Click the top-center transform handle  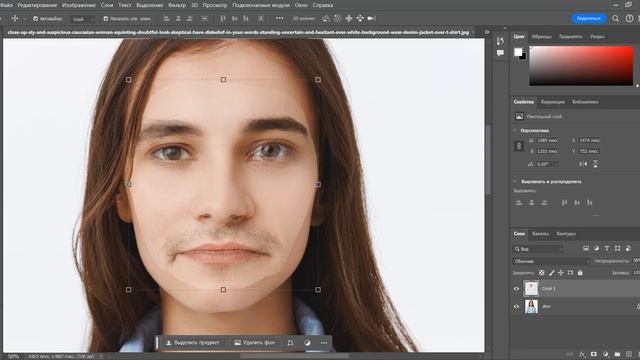pos(223,80)
